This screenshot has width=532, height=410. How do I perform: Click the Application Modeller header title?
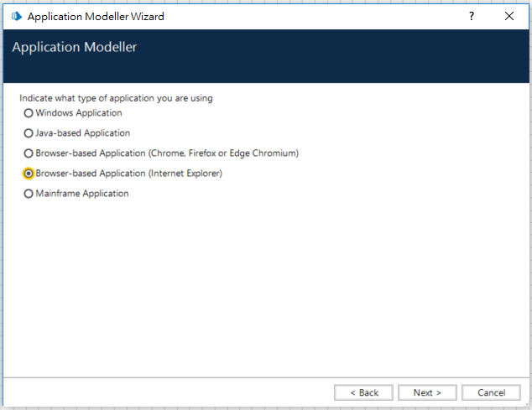point(75,47)
